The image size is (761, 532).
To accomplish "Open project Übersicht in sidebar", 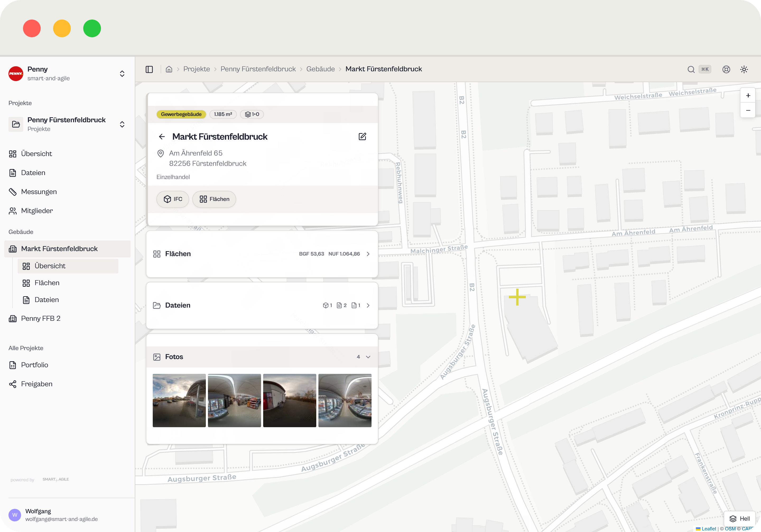I will (67, 154).
